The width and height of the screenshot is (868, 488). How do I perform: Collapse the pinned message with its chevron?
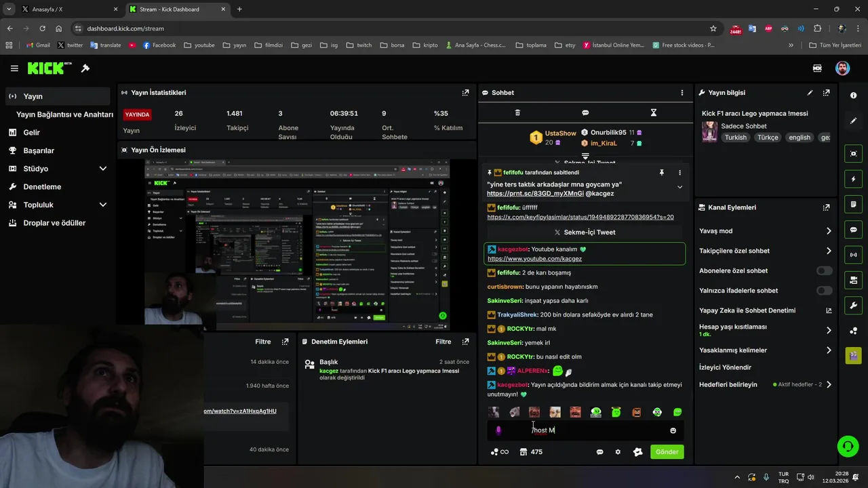[x=679, y=187]
